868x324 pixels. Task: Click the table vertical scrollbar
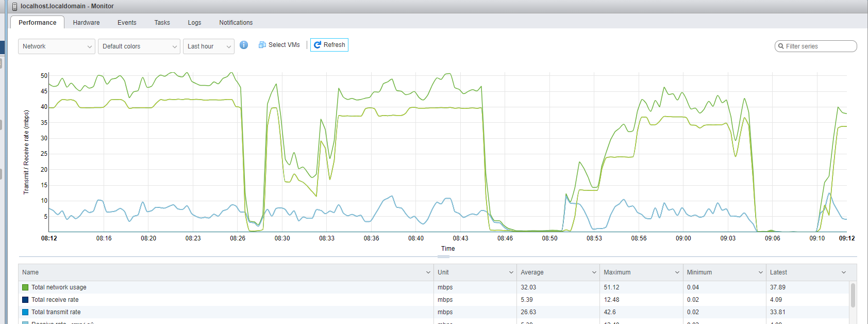click(853, 295)
